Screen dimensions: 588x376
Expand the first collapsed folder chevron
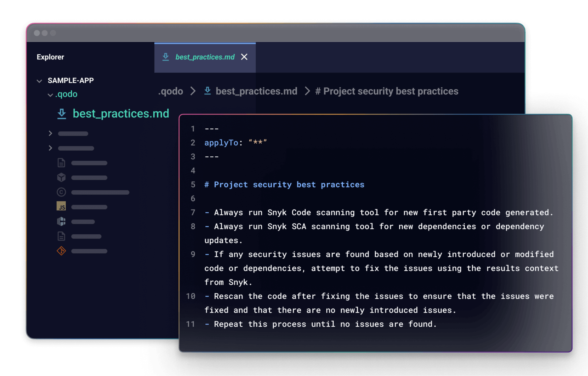point(50,133)
